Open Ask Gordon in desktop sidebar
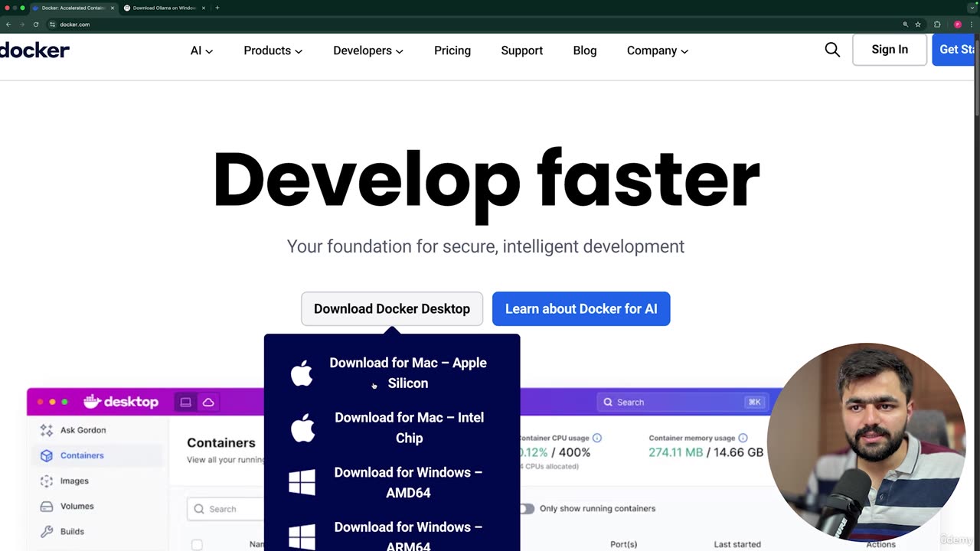 (x=83, y=430)
